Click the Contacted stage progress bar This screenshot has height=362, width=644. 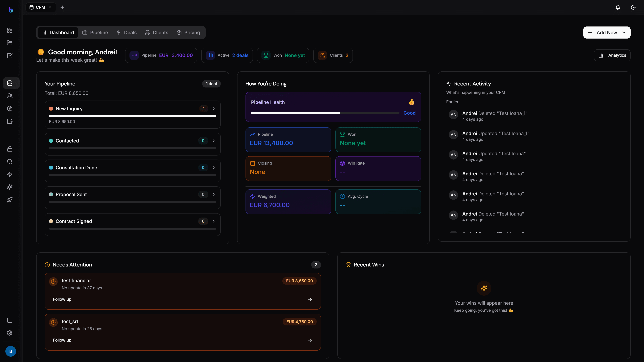coord(132,148)
